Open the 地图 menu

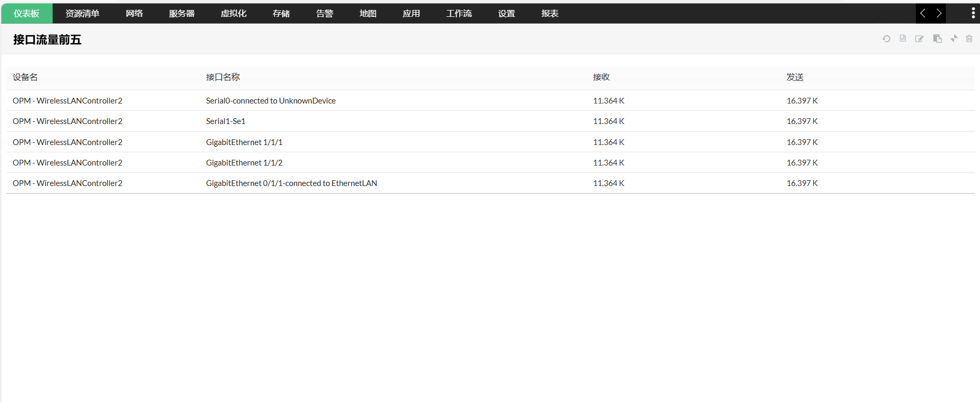point(368,14)
